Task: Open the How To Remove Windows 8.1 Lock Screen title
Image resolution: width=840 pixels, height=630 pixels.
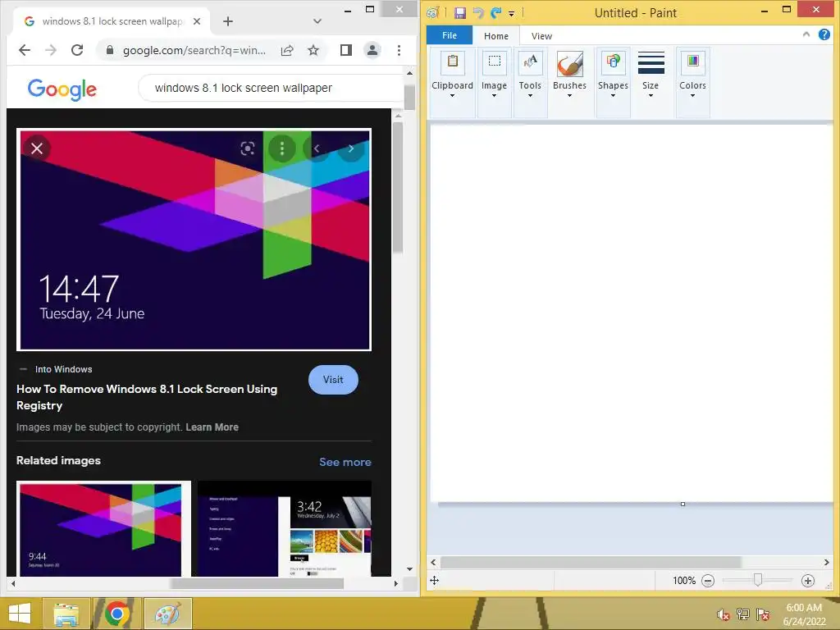Action: coord(147,397)
